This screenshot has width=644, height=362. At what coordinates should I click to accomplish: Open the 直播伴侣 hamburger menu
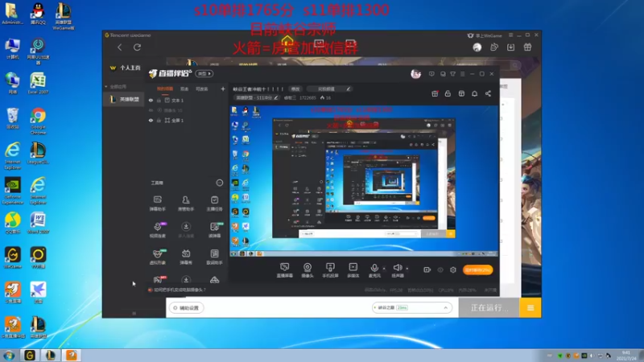(462, 74)
